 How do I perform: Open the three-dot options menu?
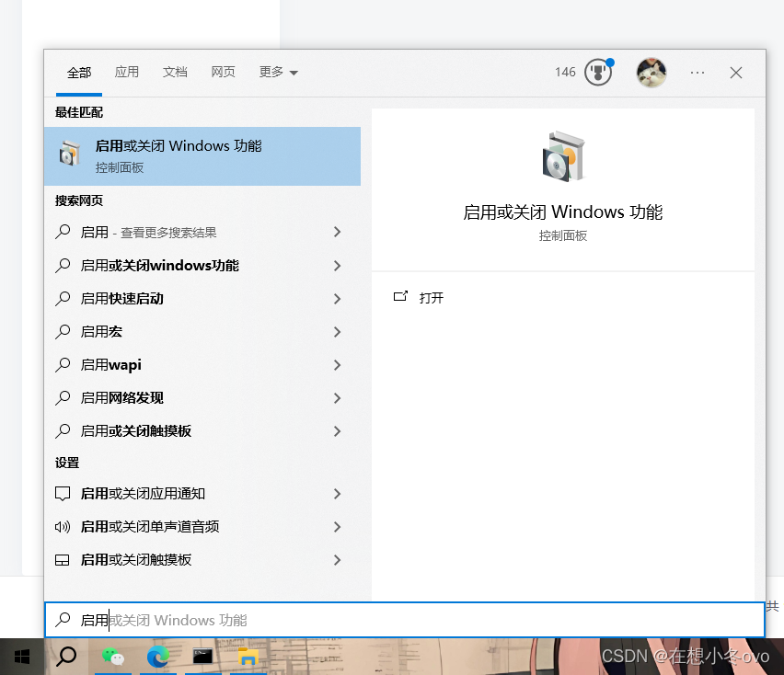(697, 73)
